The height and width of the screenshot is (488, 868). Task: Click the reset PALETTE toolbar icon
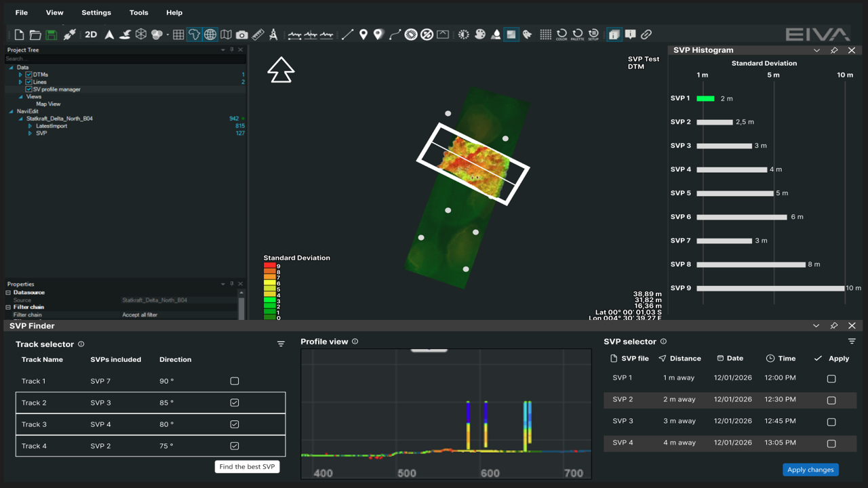point(578,35)
